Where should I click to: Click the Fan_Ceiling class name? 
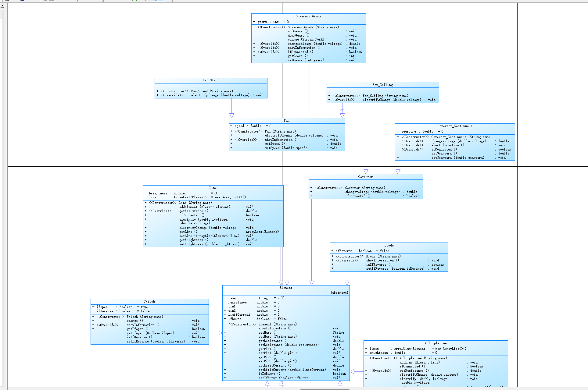[x=382, y=85]
